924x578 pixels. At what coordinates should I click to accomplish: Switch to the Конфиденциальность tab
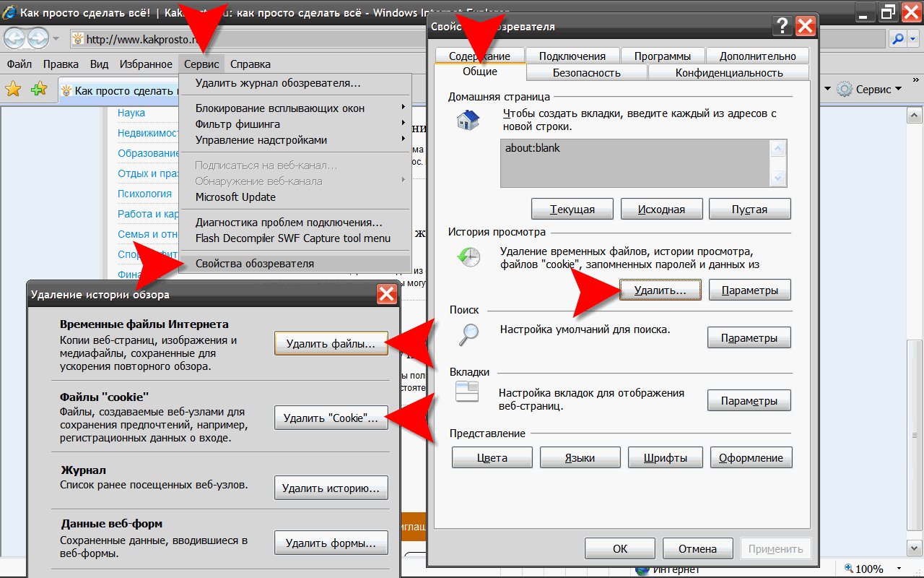[729, 72]
